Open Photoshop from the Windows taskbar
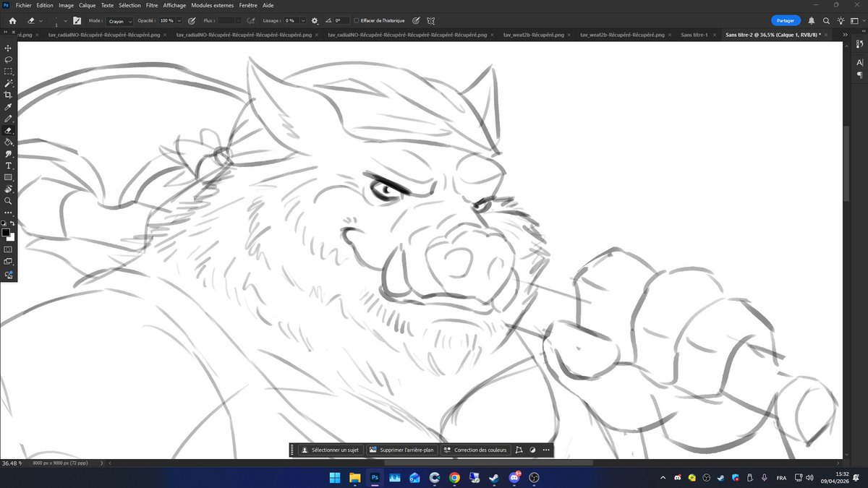The image size is (868, 488). tap(373, 478)
